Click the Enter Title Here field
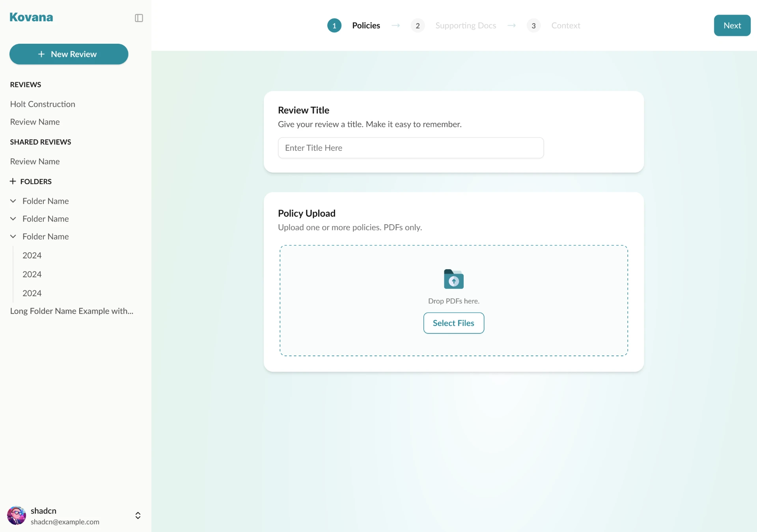This screenshot has height=532, width=757. [x=411, y=148]
